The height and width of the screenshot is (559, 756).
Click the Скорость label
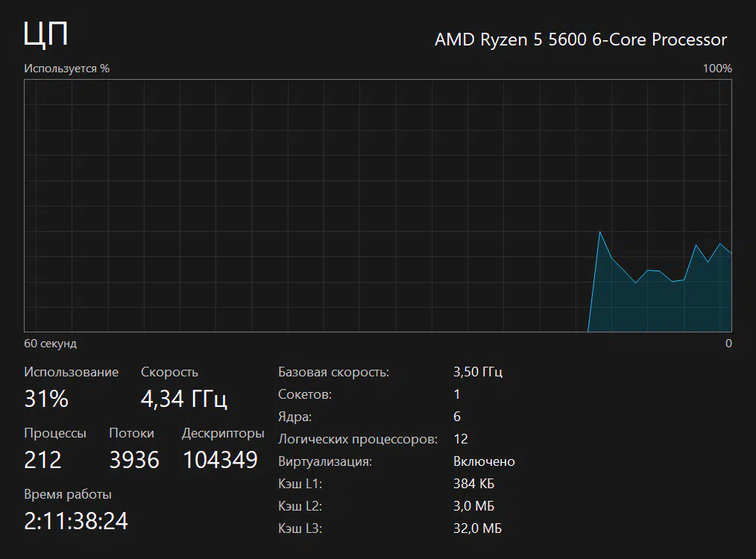(x=169, y=372)
